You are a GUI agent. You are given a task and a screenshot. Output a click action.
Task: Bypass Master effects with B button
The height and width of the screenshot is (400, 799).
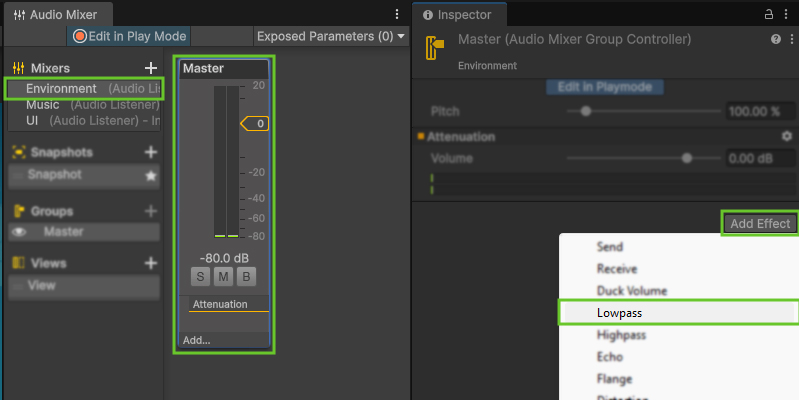(x=246, y=276)
